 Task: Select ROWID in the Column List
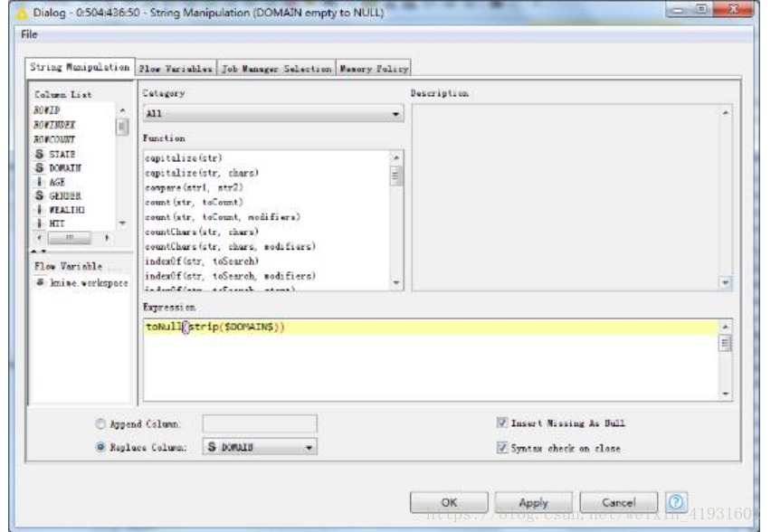[x=47, y=110]
